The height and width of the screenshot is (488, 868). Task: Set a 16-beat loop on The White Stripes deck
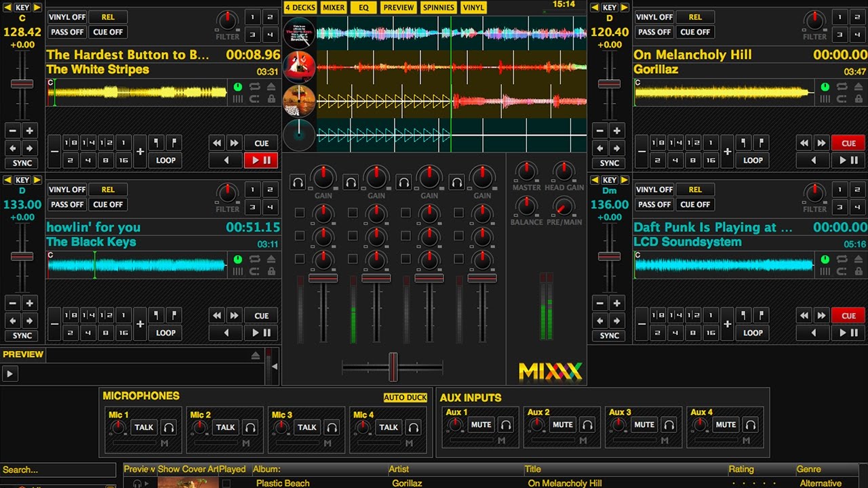(x=123, y=161)
